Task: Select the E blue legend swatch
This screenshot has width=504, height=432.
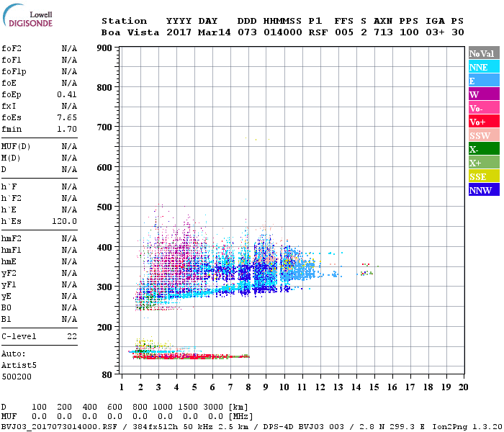Action: point(484,81)
